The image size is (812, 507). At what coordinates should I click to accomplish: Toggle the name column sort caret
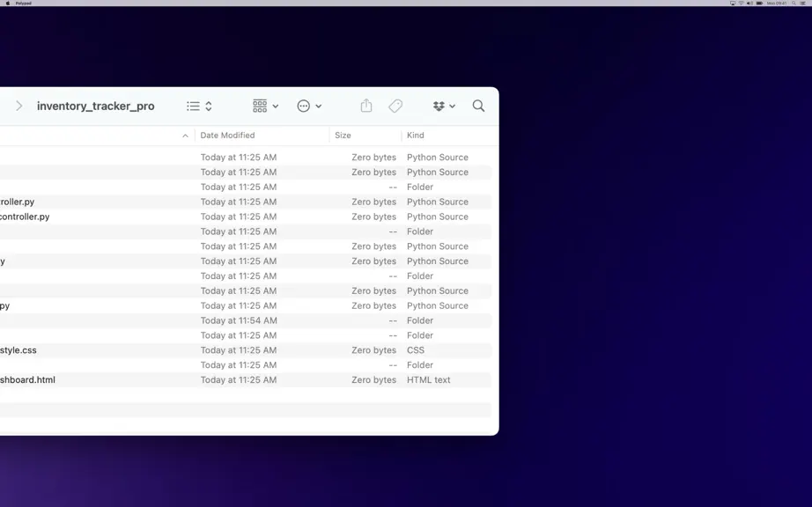click(185, 136)
